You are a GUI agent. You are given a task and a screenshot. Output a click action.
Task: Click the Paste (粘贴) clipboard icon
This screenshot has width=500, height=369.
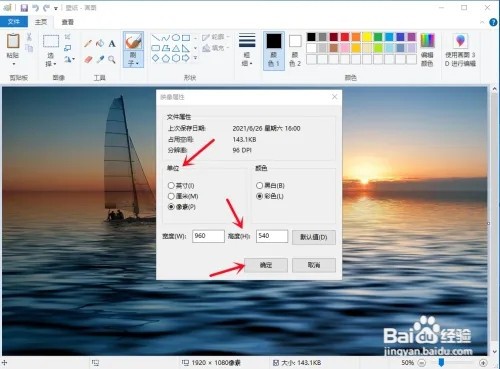[13, 41]
